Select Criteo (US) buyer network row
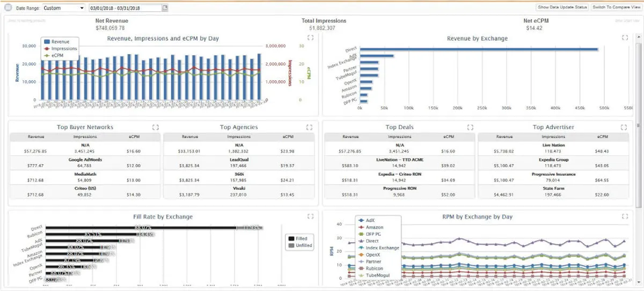The image size is (644, 291). coord(85,192)
